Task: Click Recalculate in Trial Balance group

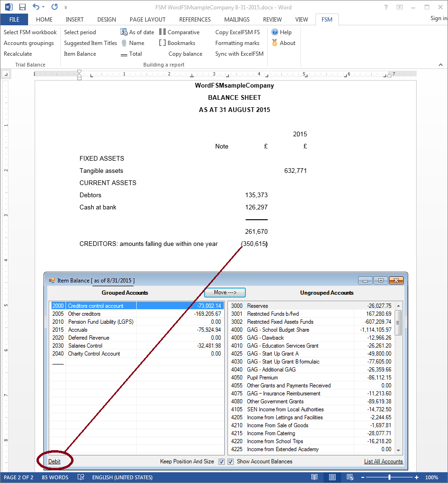Action: point(18,53)
